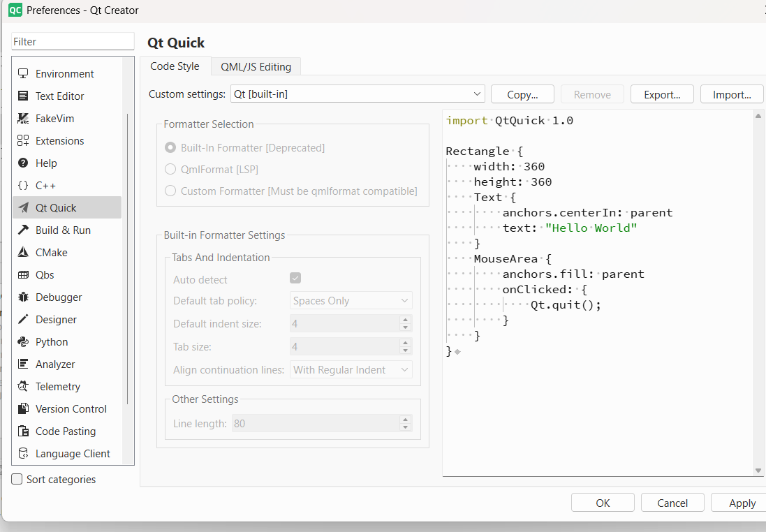Click "Hello World" string in preview

[x=591, y=228]
